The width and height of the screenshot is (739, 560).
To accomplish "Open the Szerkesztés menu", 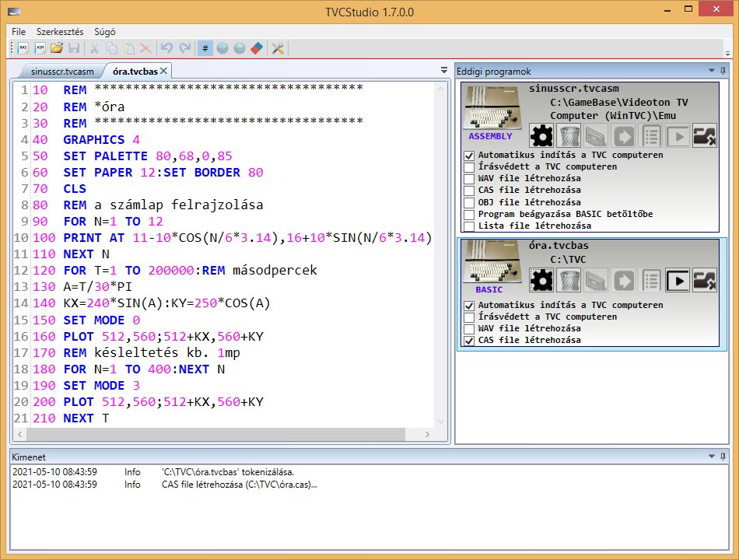I will [60, 32].
